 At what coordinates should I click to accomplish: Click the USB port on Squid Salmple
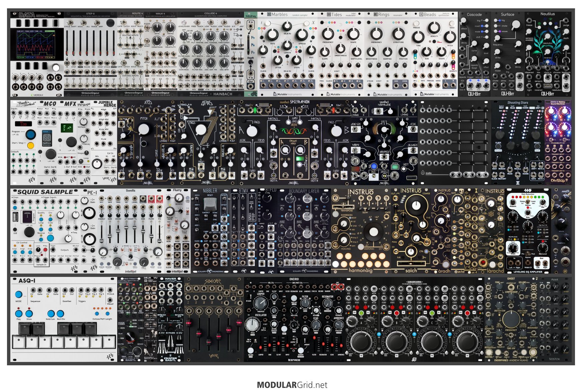tap(15, 217)
